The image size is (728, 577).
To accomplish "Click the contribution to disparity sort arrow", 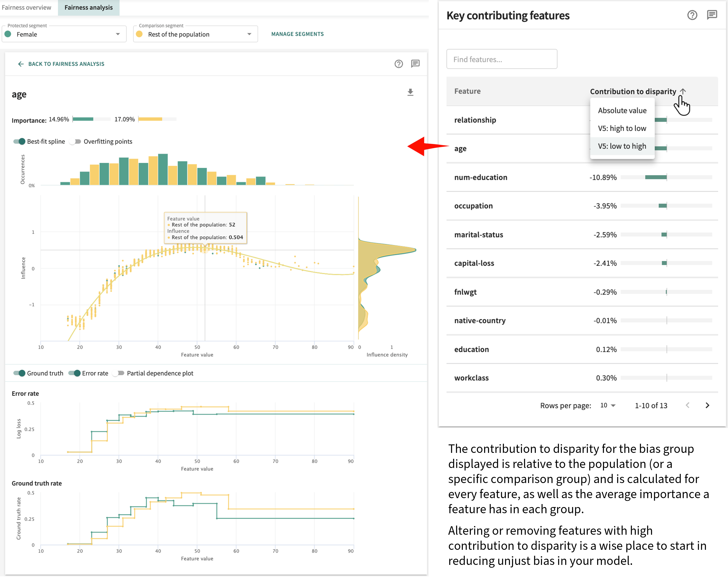I will tap(682, 91).
